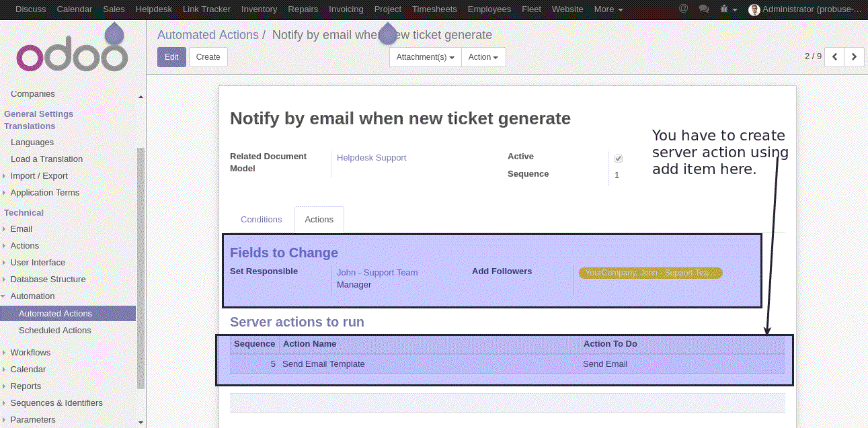The width and height of the screenshot is (868, 428).
Task: Open the Invoicing menu
Action: [346, 9]
